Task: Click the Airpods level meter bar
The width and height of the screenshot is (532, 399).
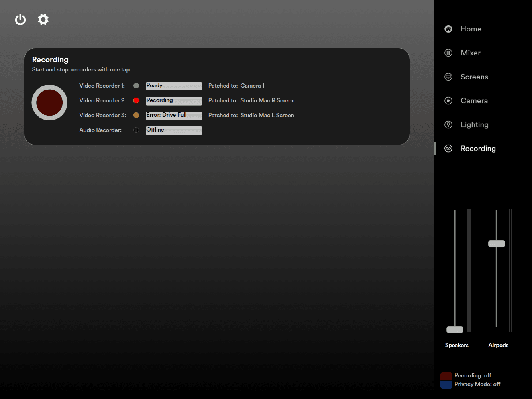Action: coord(510,271)
